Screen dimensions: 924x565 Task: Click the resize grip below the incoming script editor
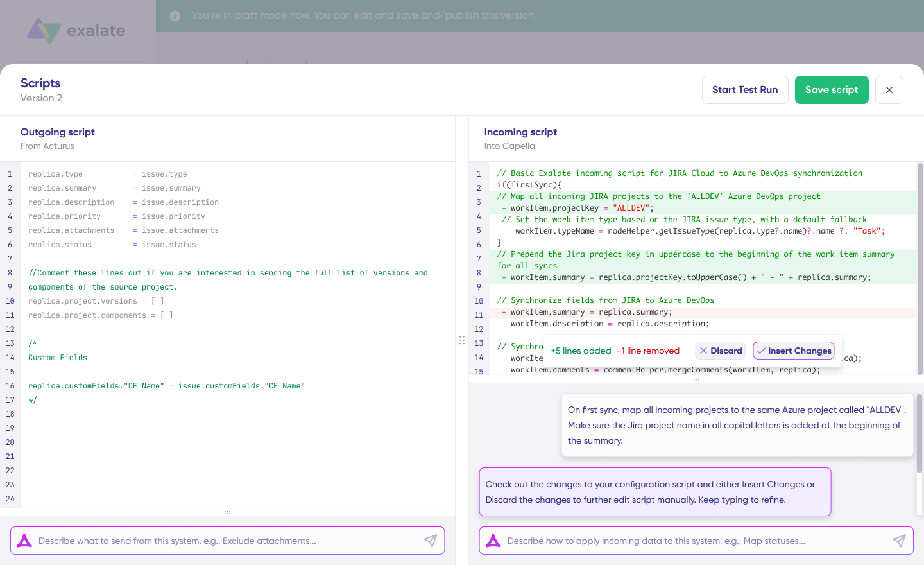point(696,379)
